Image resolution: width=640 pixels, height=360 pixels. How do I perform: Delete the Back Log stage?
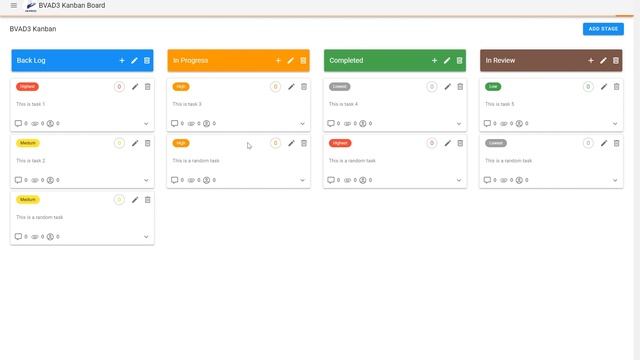tap(147, 60)
